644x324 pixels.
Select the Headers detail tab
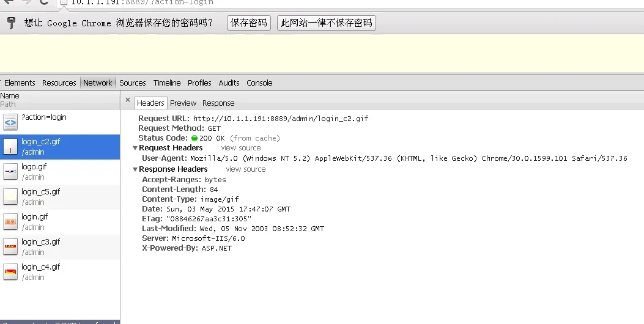click(150, 103)
